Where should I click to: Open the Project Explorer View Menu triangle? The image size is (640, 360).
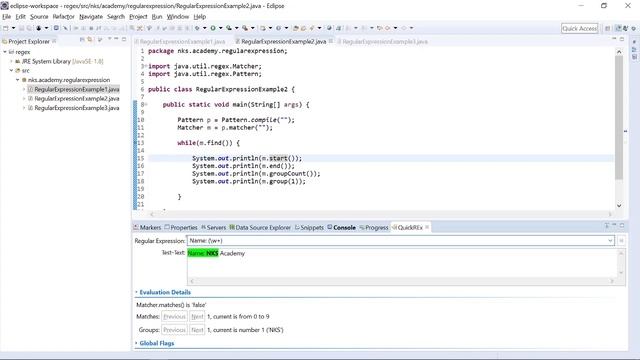(x=109, y=39)
